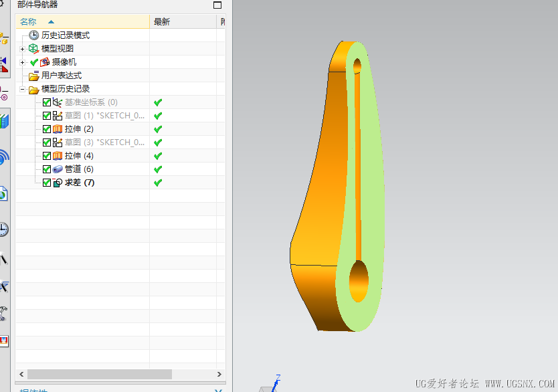The image size is (558, 392).
Task: Select the 拉伸 (2) extrude icon
Action: pos(58,129)
